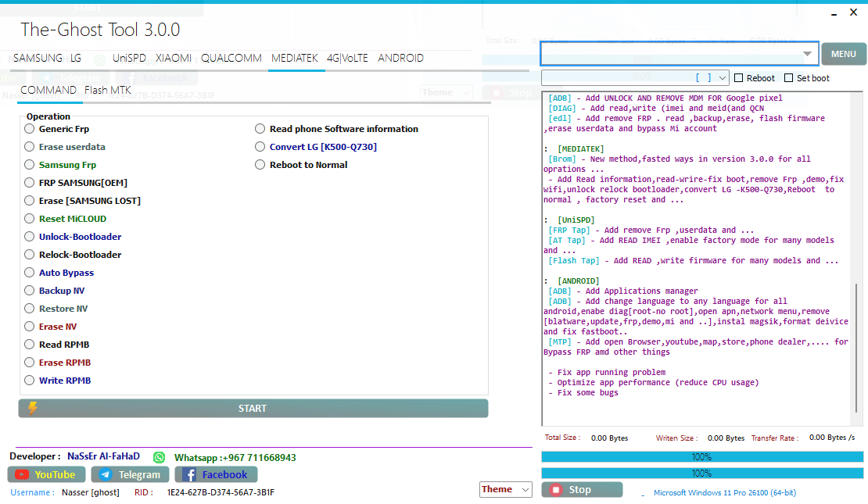Select the Generic Frp radio option
The image size is (868, 504).
tap(30, 129)
